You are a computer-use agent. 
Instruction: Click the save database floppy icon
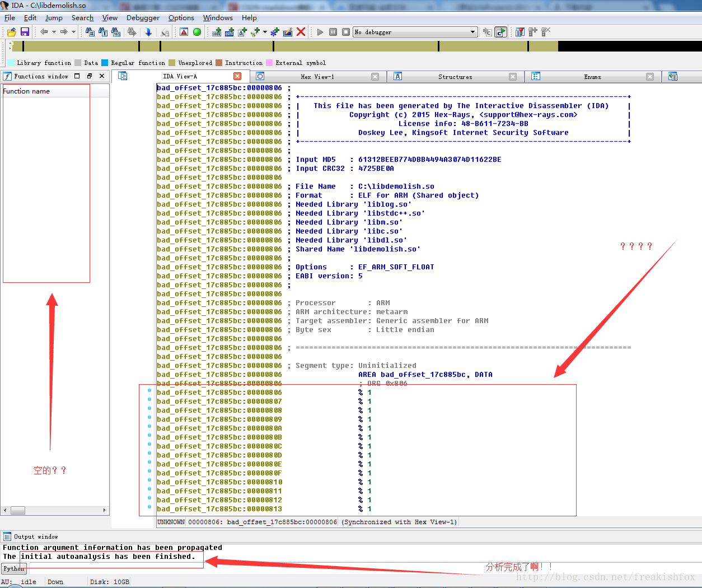pyautogui.click(x=25, y=32)
